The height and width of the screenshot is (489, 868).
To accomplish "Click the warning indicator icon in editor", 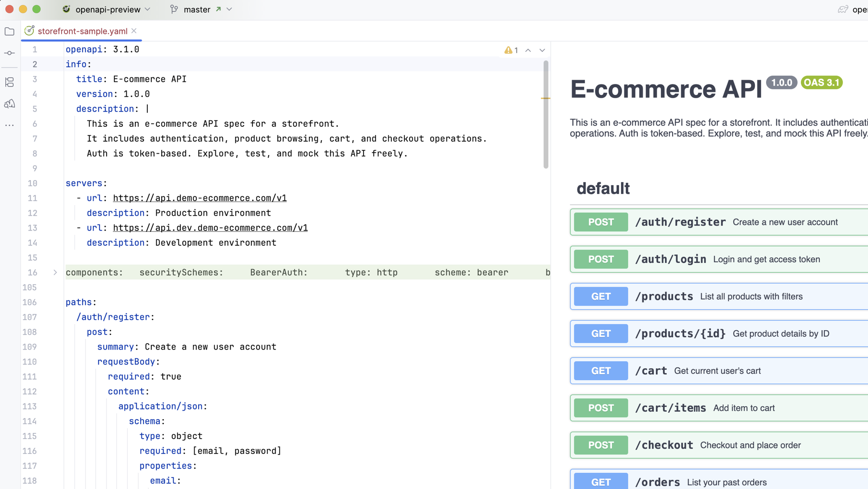I will click(509, 50).
